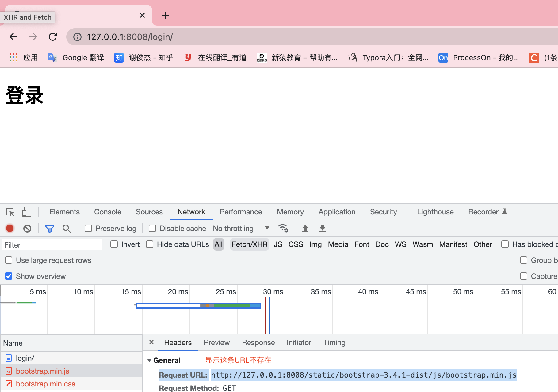
Task: Filter requests by JS
Action: tap(278, 244)
